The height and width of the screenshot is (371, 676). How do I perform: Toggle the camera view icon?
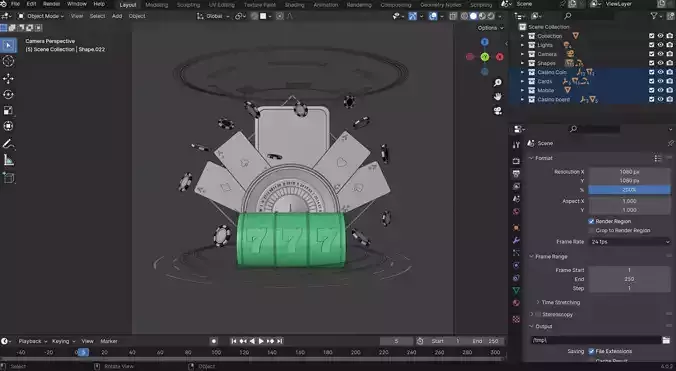[x=498, y=110]
